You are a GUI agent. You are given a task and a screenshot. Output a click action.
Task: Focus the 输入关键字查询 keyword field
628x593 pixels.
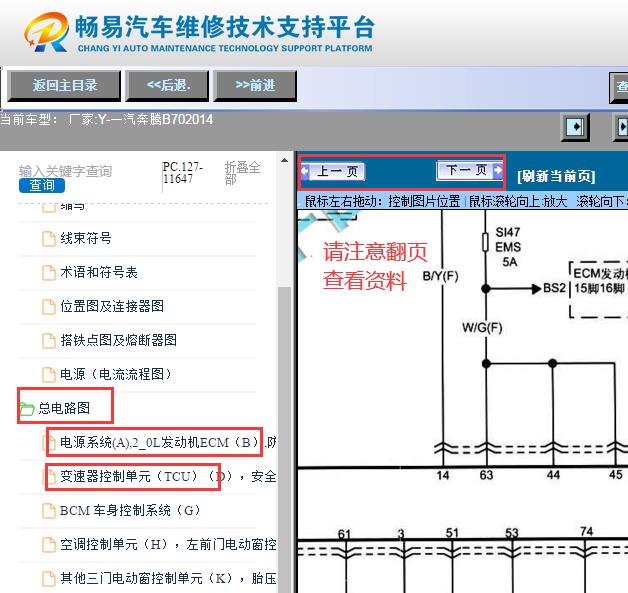pyautogui.click(x=65, y=171)
